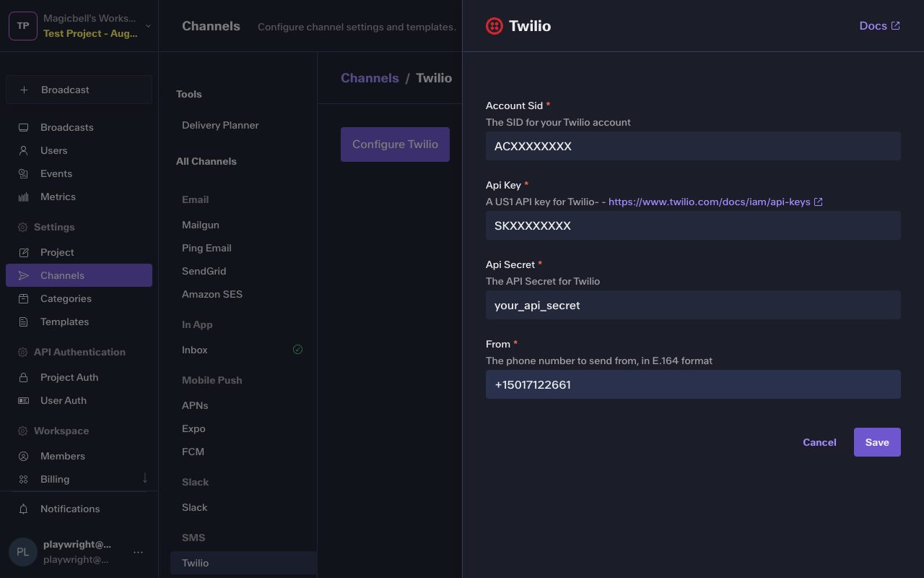Open Notifications in sidebar

(79, 509)
